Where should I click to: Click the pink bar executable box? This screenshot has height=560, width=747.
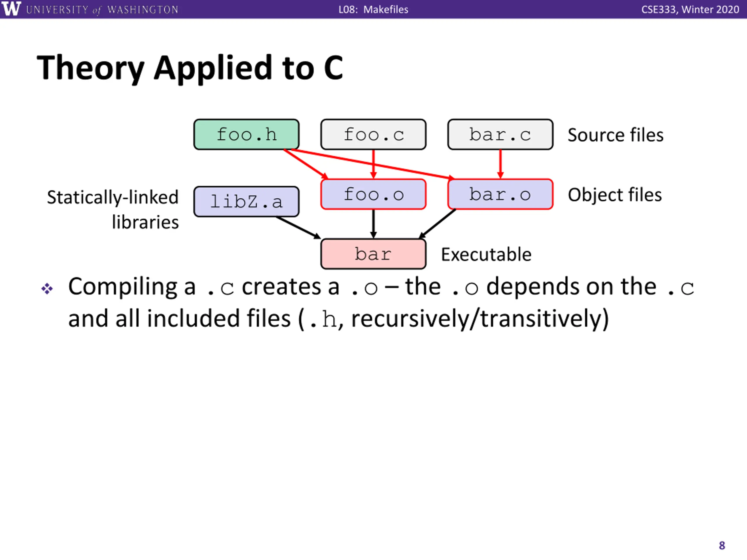(x=373, y=254)
